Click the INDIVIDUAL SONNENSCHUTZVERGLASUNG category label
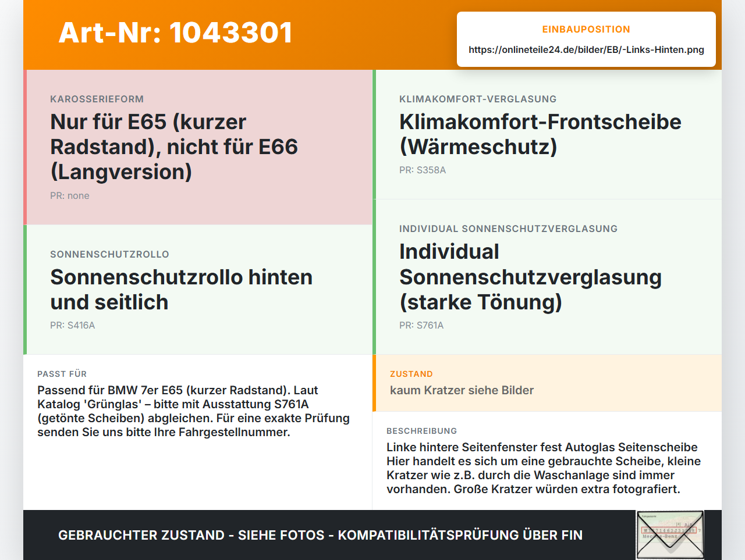The height and width of the screenshot is (560, 745). [x=508, y=229]
